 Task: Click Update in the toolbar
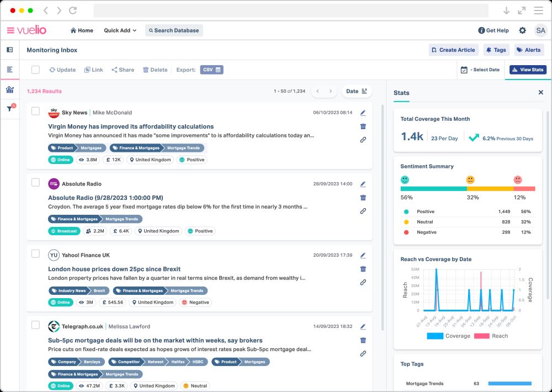[62, 70]
